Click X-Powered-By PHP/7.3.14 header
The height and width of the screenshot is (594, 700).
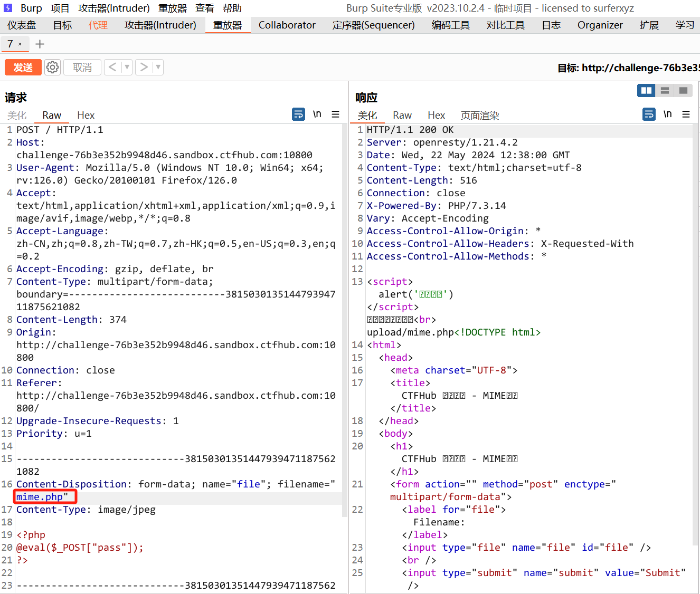[x=437, y=206]
